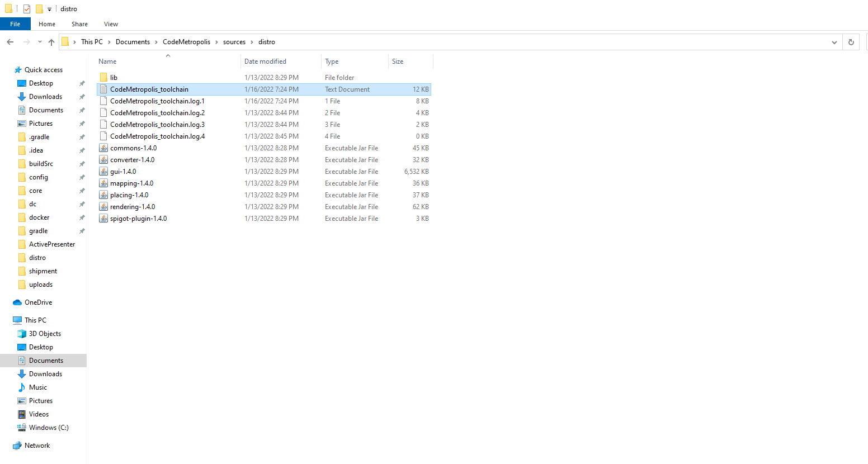868x464 pixels.
Task: Select the gui-1.4.0 executable jar icon
Action: (104, 171)
